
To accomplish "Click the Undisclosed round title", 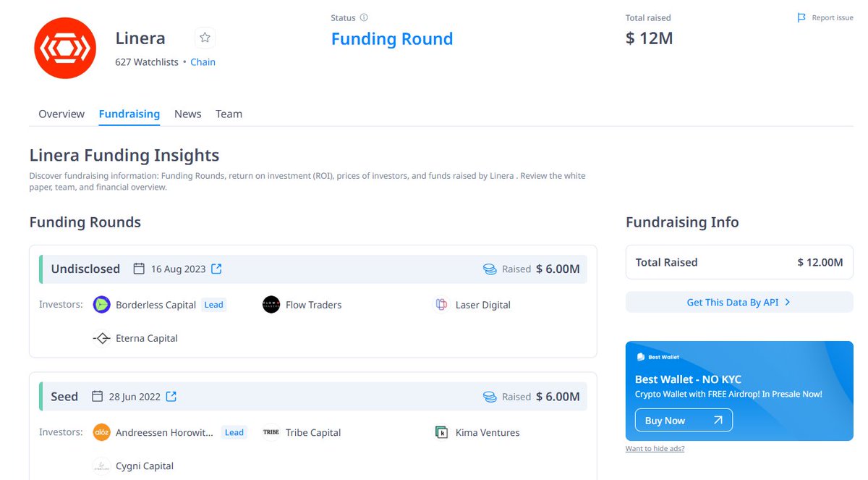I will pos(85,269).
